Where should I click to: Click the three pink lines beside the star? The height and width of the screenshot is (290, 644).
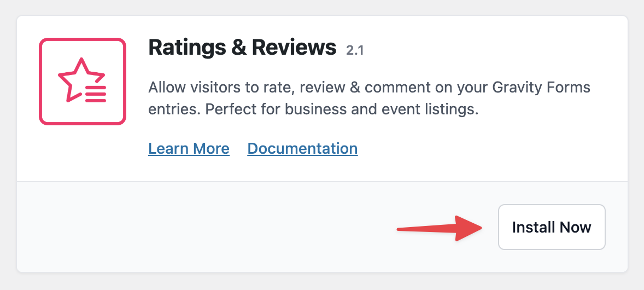96,94
